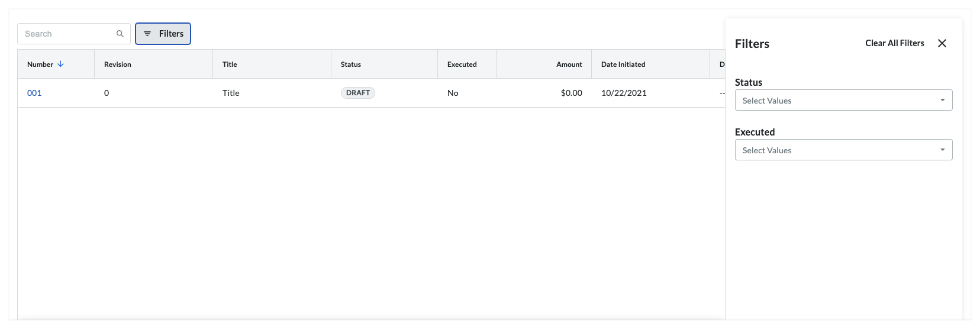980x329 pixels.
Task: Select the Title column header
Action: click(230, 64)
